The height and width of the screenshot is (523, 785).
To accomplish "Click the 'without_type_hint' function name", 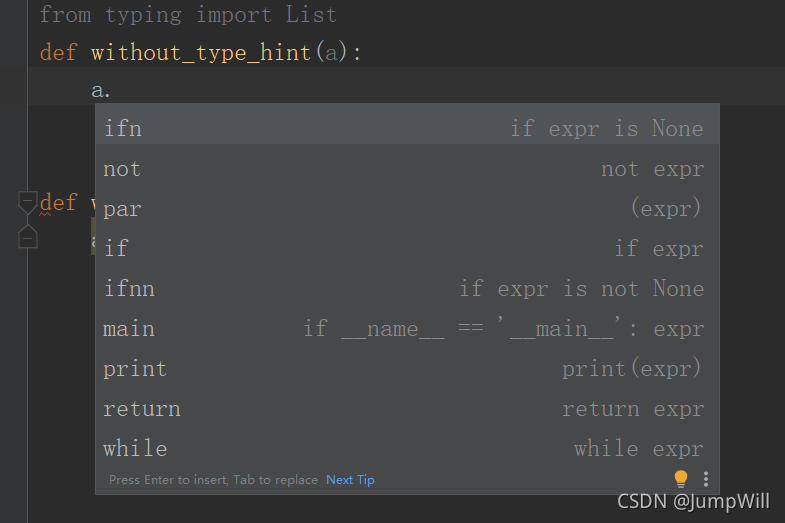I will pyautogui.click(x=201, y=53).
